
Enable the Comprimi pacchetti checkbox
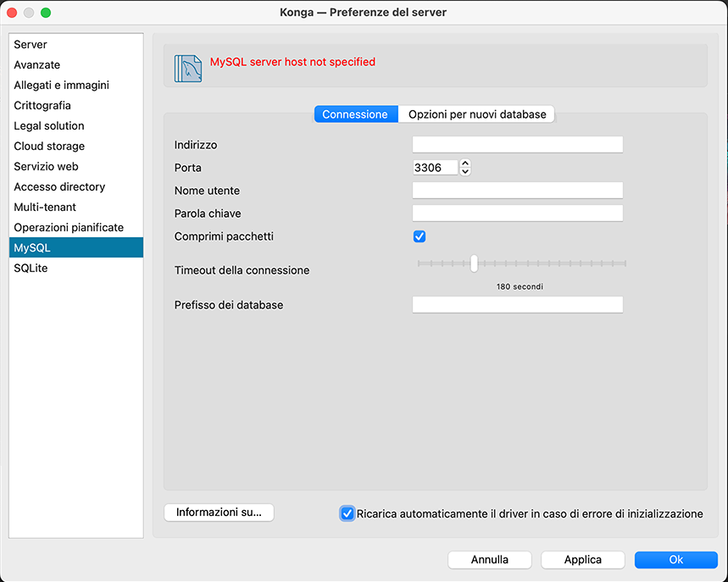coord(419,236)
